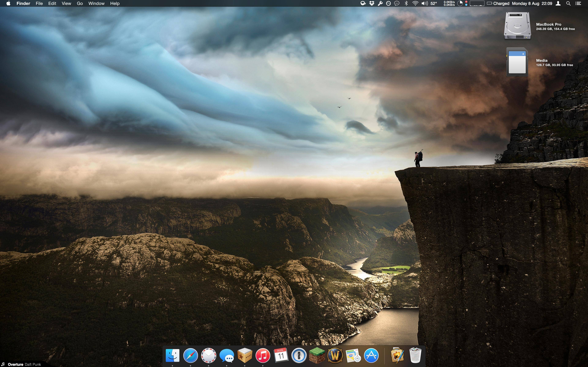The width and height of the screenshot is (588, 367).
Task: Toggle the Wi-Fi status menu
Action: (x=415, y=3)
